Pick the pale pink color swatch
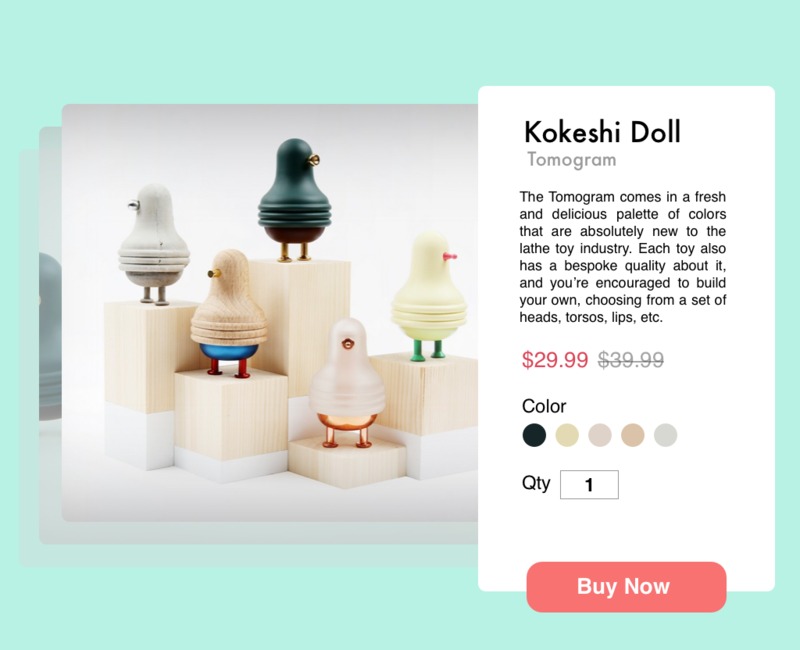Screen dimensions: 800x650 (x=599, y=435)
